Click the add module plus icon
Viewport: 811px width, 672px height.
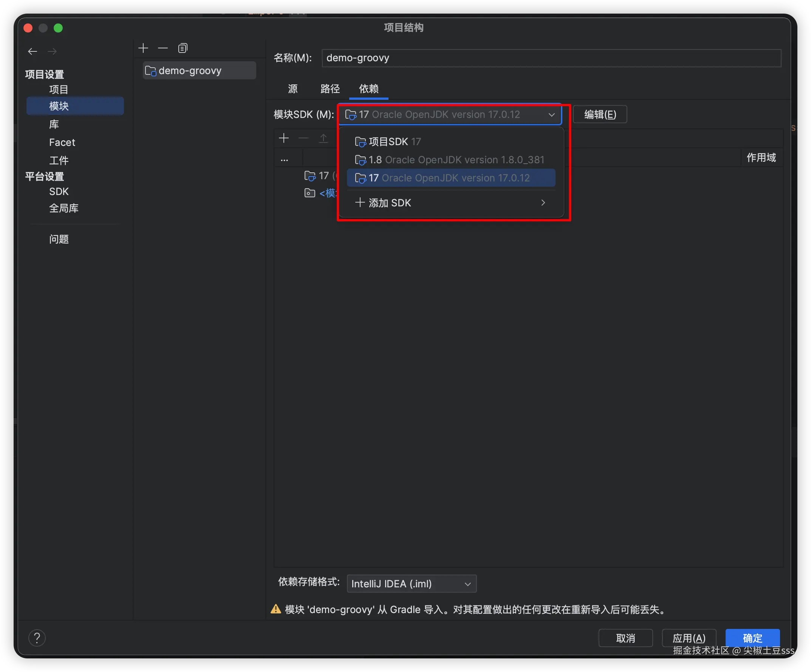point(143,48)
